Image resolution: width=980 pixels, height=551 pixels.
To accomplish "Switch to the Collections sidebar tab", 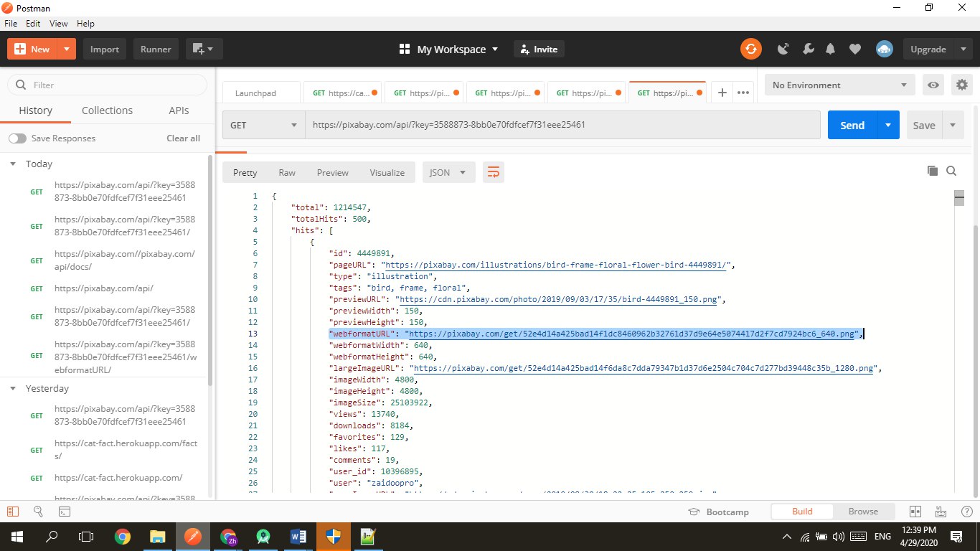I will (x=107, y=110).
